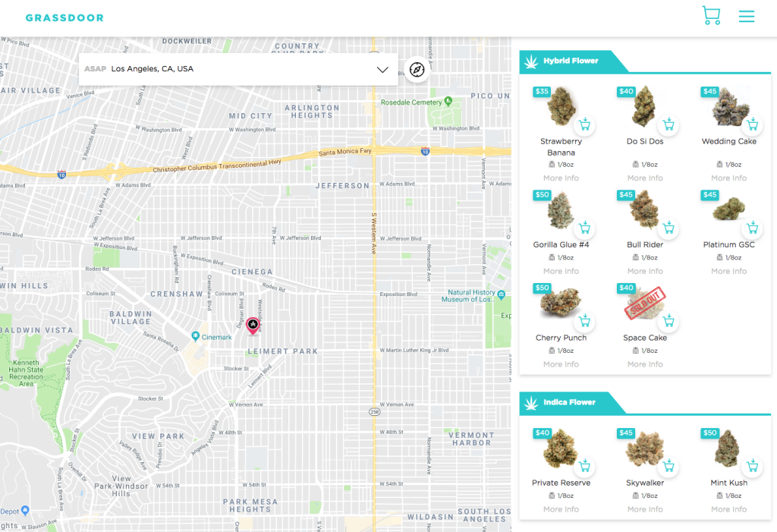Add Cherry Punch to cart
The height and width of the screenshot is (532, 777).
coord(585,321)
